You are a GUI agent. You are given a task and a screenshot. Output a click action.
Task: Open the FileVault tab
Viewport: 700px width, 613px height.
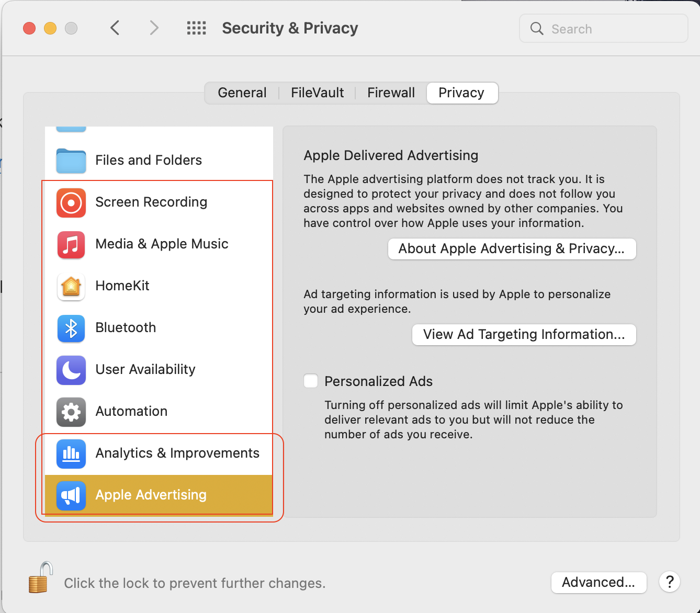click(x=317, y=93)
